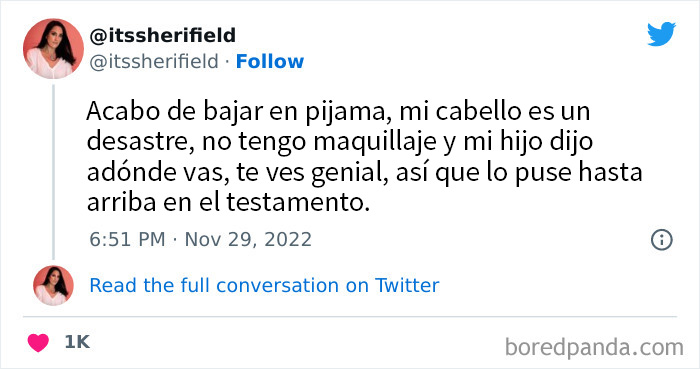Open the 6:51 PM time link
Viewport: 700px width, 369px height.
127,240
